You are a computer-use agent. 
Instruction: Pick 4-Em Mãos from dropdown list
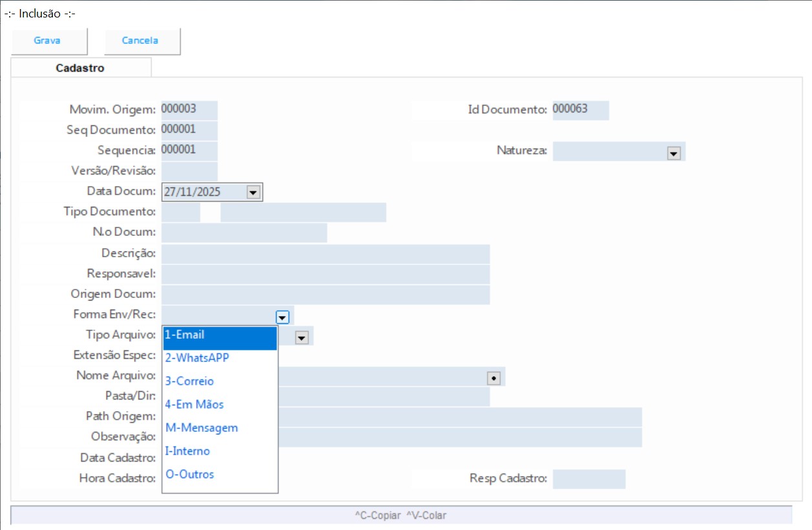(x=220, y=405)
